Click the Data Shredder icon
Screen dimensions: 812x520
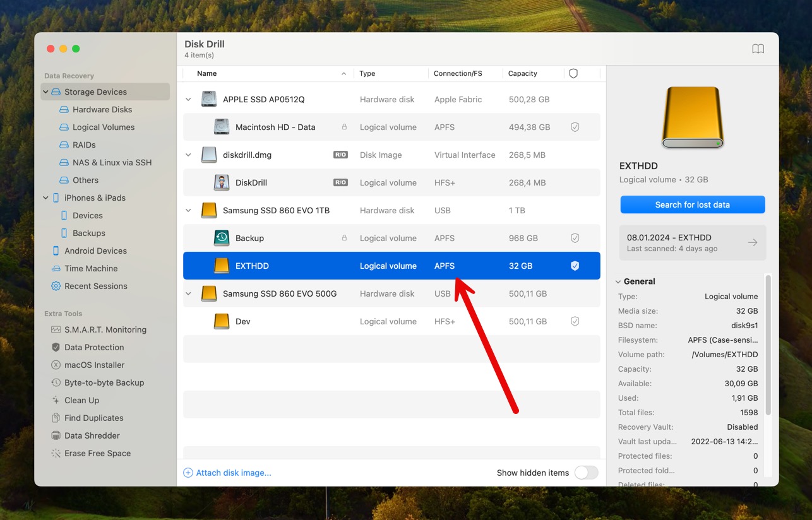coord(56,436)
